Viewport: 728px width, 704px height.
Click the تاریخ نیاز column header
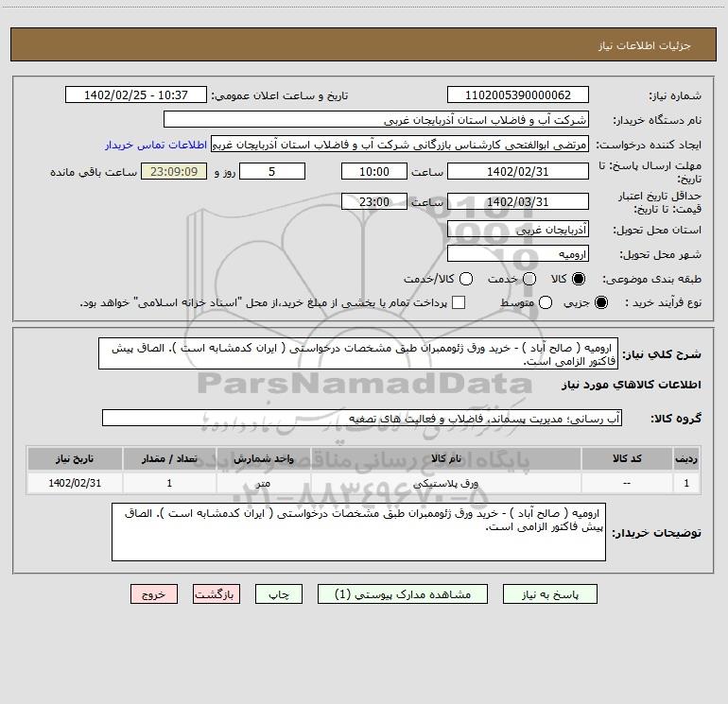click(75, 458)
